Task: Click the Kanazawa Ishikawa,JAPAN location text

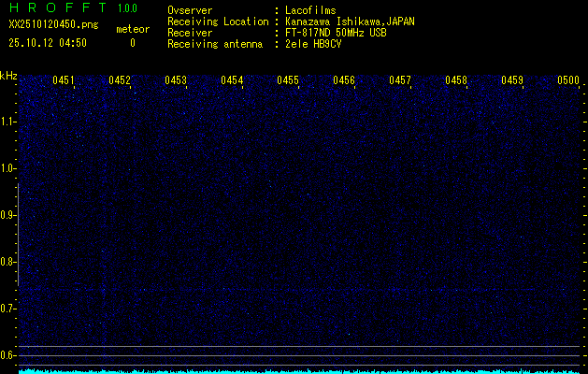Action: pyautogui.click(x=350, y=22)
